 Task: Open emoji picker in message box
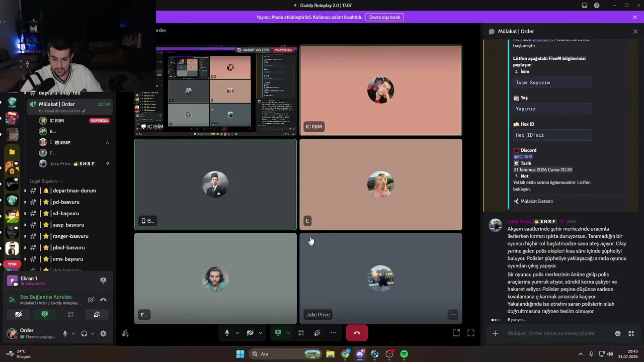618,333
